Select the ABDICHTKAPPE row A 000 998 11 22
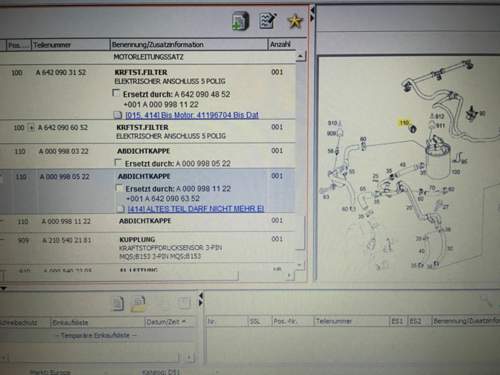Screen dimensions: 500x375 149,222
